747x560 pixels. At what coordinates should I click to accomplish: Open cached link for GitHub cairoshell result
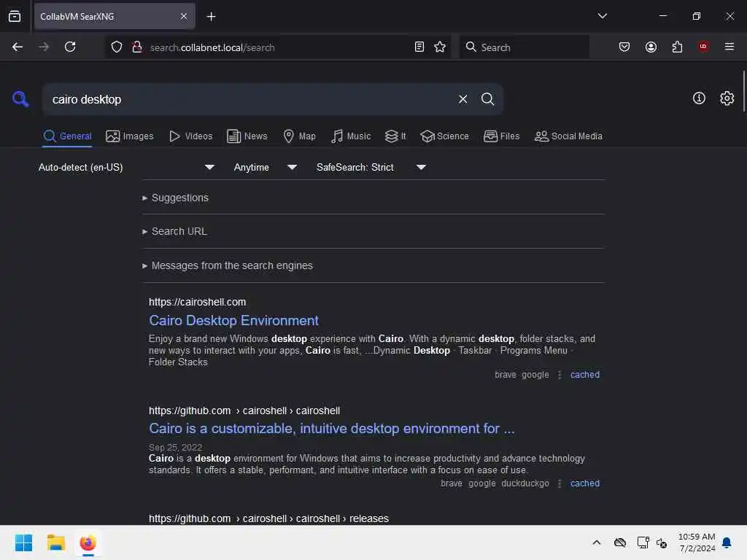tap(584, 483)
